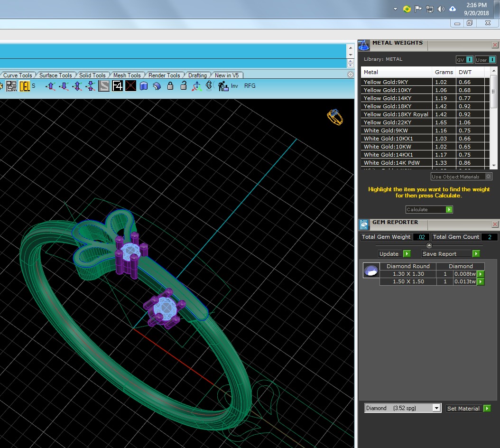
Task: Click the yellow DEL tool icon
Action: (x=25, y=86)
